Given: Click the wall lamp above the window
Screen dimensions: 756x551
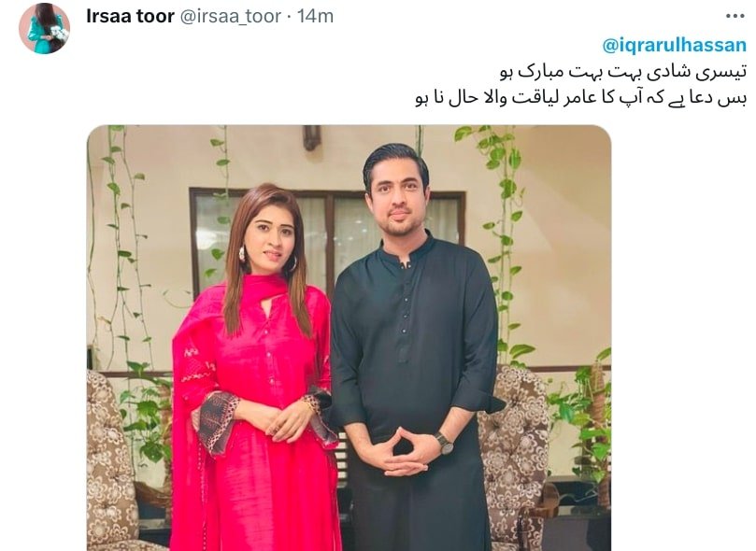Looking at the screenshot, I should (311, 137).
